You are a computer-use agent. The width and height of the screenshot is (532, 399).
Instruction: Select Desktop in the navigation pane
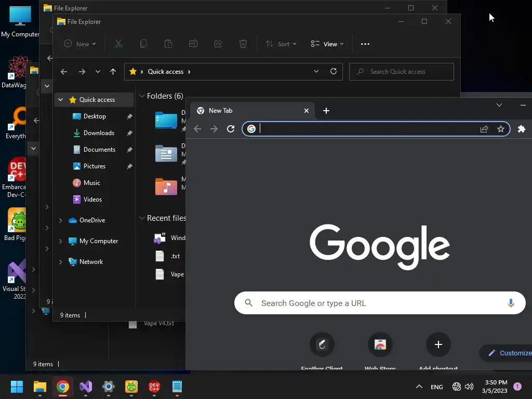pos(95,116)
